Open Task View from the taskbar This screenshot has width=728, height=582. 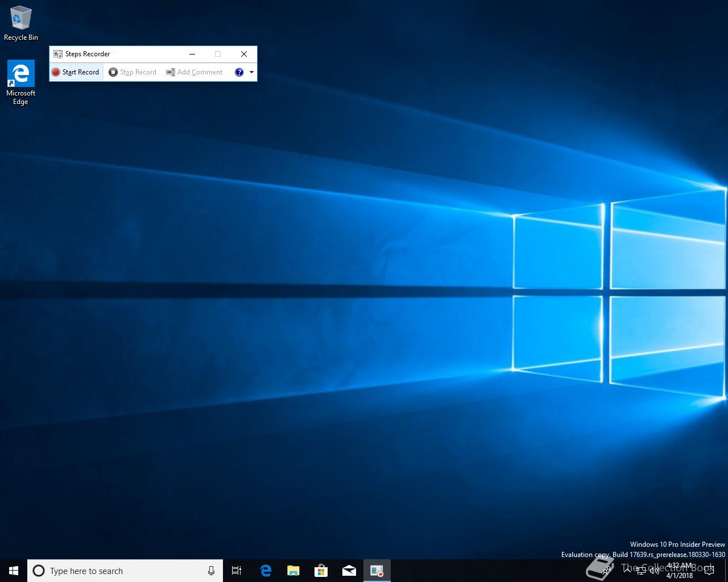[237, 571]
